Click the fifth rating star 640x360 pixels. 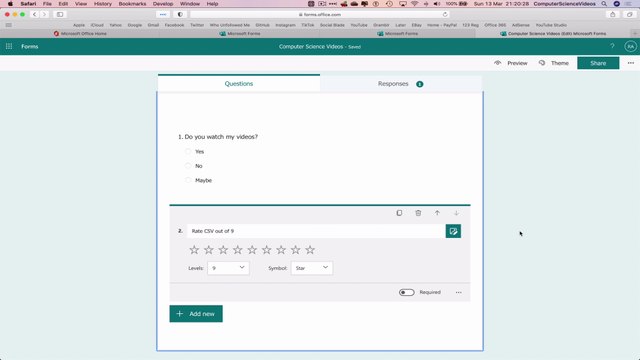point(252,250)
